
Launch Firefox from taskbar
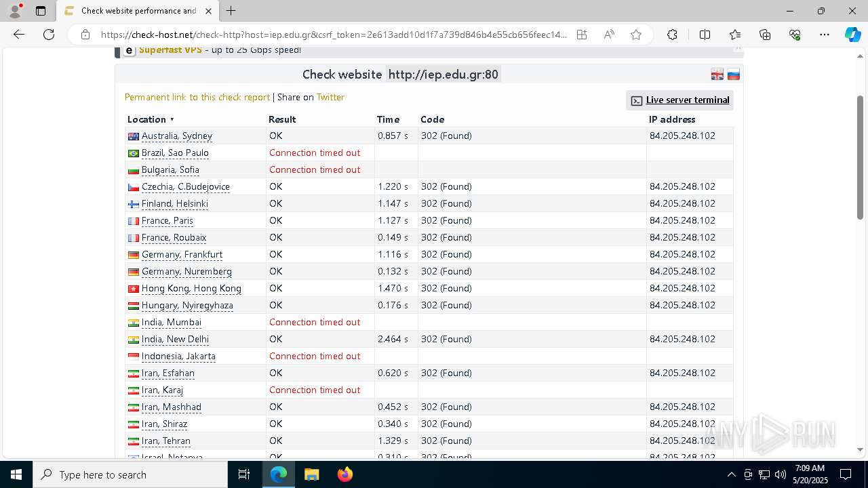tap(344, 474)
